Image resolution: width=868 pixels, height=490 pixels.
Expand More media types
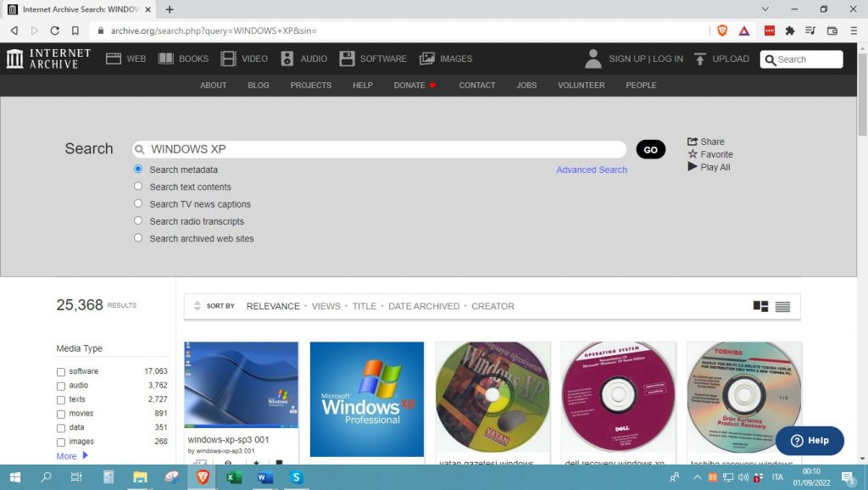coord(67,456)
